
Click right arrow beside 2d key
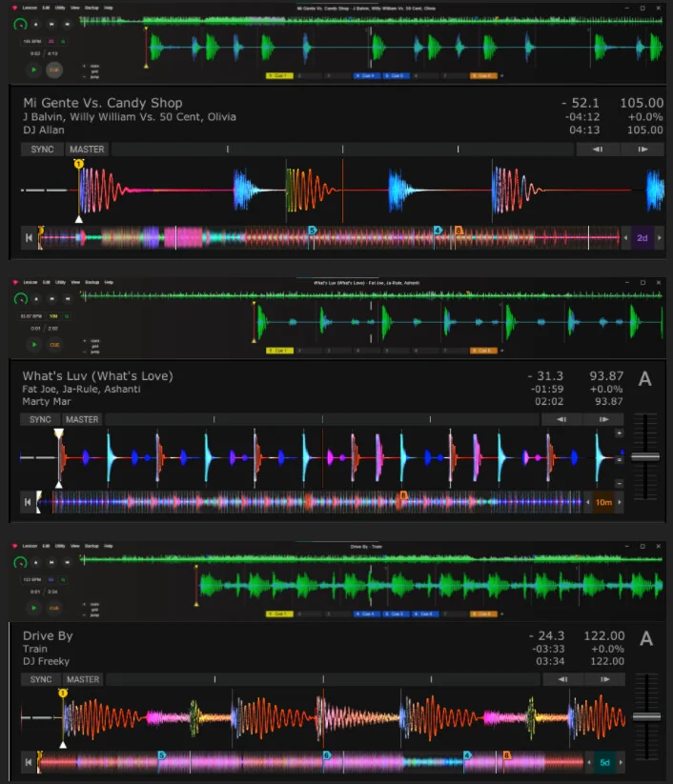[x=659, y=238]
